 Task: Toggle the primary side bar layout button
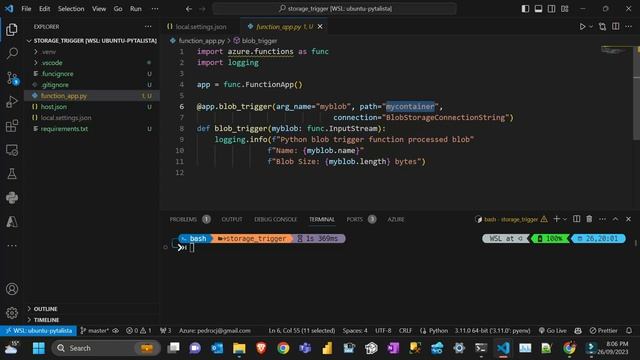(x=525, y=9)
